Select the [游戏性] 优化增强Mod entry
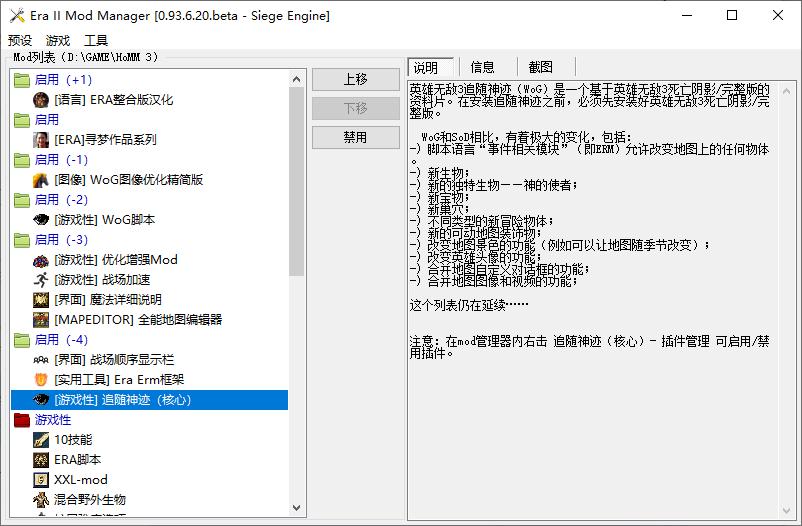 116,260
